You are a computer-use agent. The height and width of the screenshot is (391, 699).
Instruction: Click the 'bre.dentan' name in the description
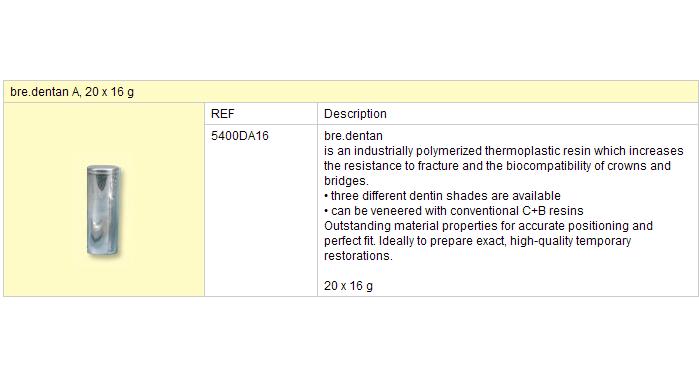point(354,136)
